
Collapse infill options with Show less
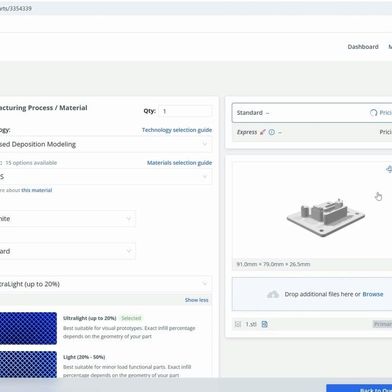(x=196, y=300)
